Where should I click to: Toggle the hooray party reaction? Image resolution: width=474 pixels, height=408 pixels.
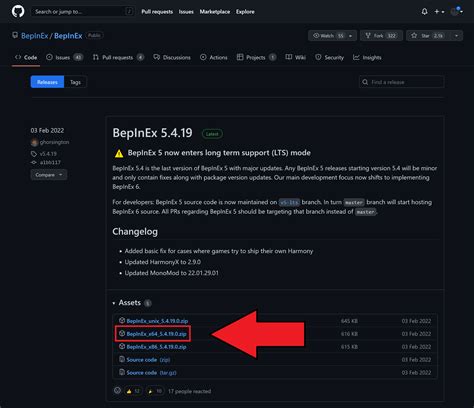click(155, 391)
